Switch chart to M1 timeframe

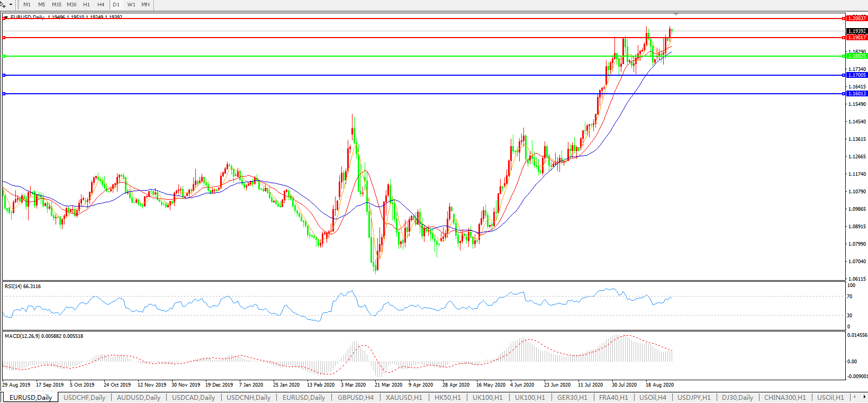coord(27,4)
